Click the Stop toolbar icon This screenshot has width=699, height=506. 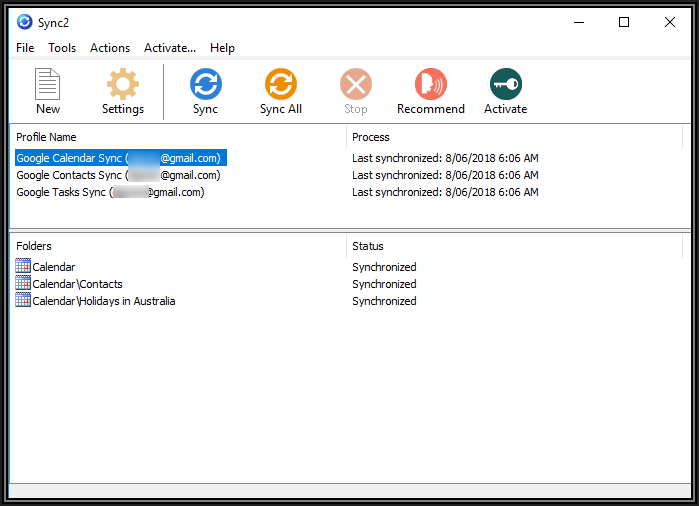pyautogui.click(x=356, y=84)
